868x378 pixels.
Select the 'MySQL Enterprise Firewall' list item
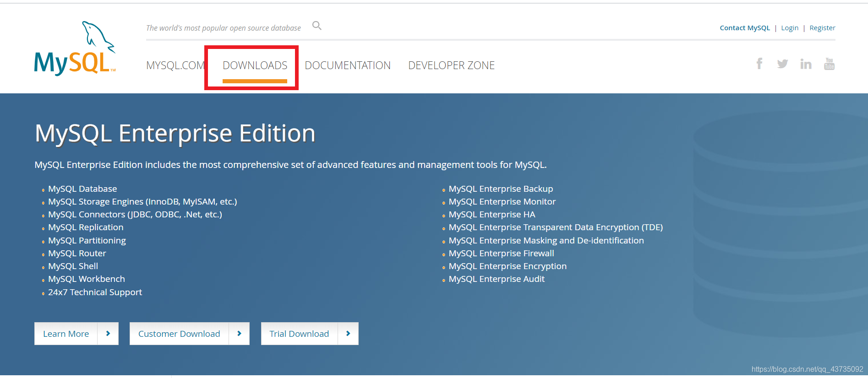point(501,253)
